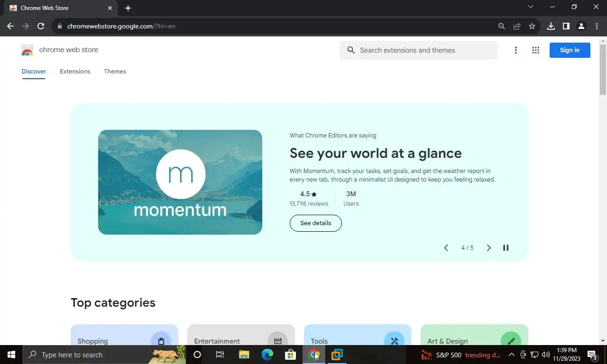Click the address bar URL
Screen dimensions: 607x364
point(121,26)
